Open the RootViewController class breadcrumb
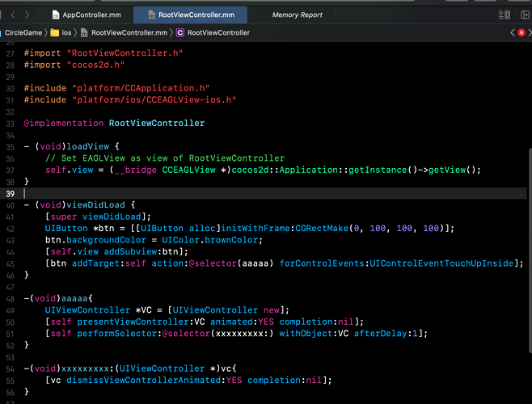This screenshot has height=404, width=532. tap(218, 32)
